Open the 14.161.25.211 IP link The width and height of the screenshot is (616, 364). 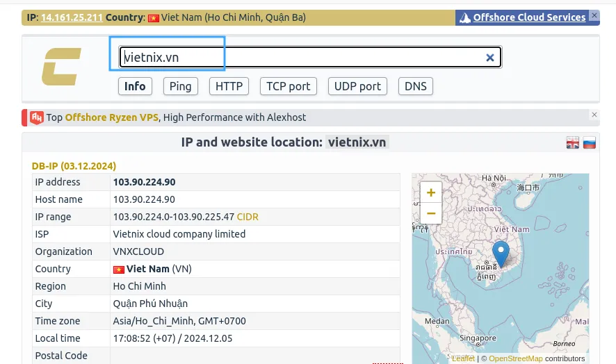[72, 17]
